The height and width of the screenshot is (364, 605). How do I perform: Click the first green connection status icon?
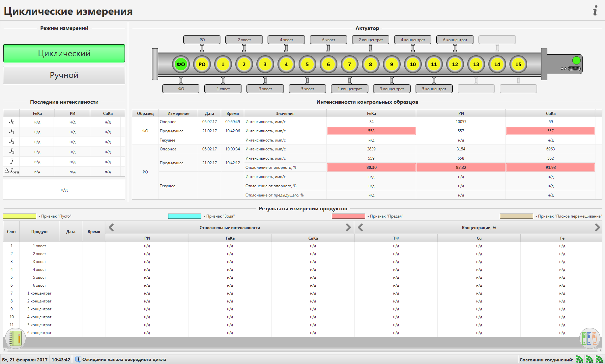pyautogui.click(x=579, y=359)
